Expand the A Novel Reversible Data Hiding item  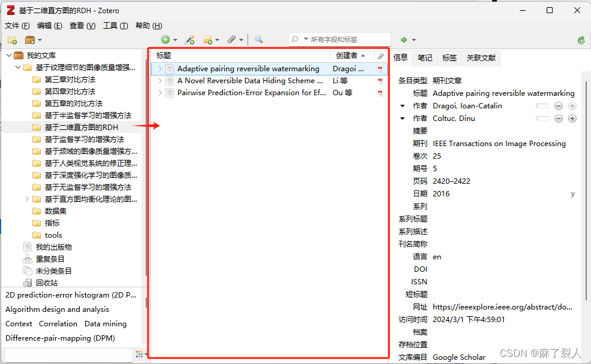160,81
